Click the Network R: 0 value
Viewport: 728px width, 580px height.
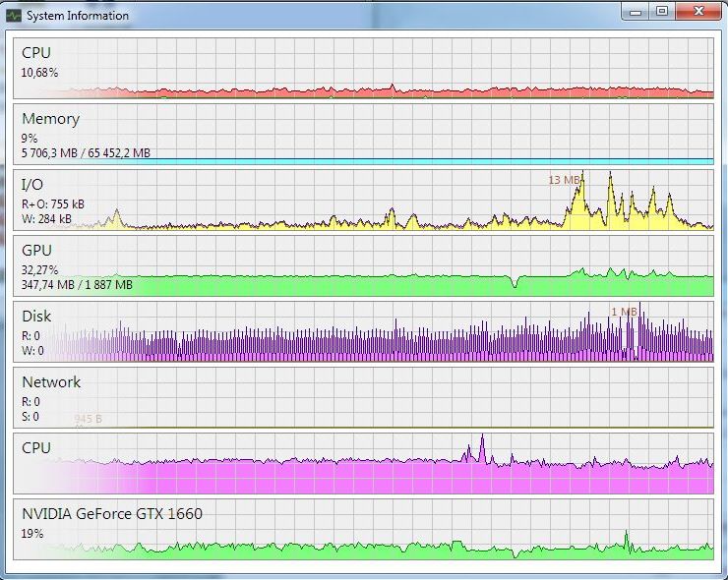[30, 402]
